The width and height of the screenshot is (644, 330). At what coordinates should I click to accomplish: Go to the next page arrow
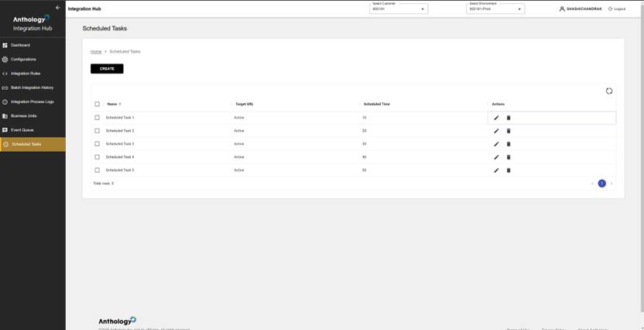[x=611, y=184]
